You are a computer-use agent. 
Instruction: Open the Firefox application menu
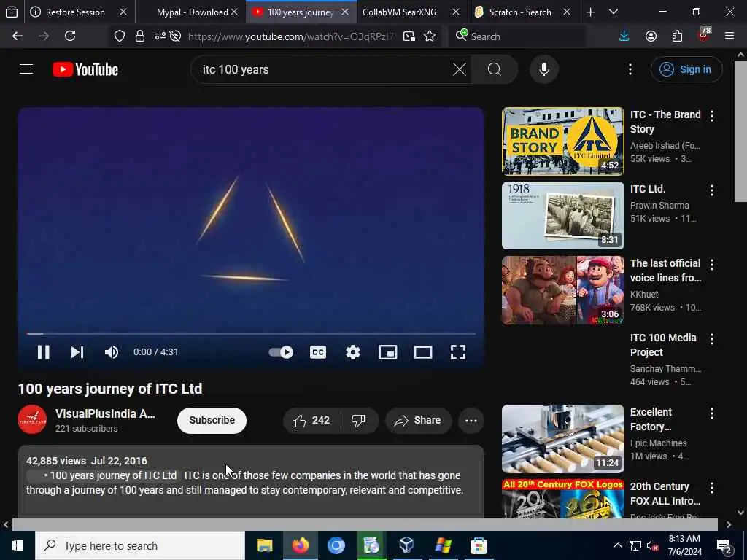click(x=729, y=36)
